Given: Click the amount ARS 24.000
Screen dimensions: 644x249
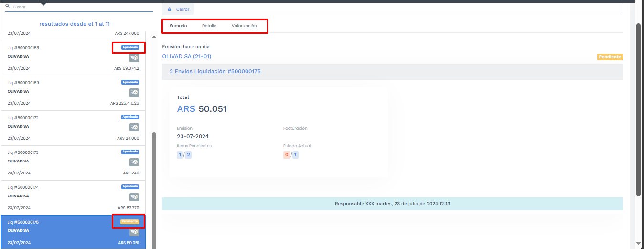Looking at the screenshot, I should tap(128, 138).
